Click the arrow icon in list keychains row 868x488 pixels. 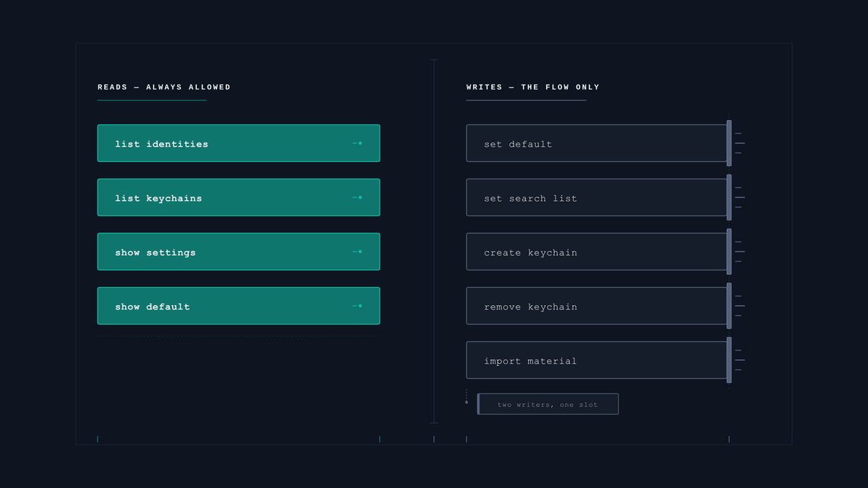click(x=357, y=197)
